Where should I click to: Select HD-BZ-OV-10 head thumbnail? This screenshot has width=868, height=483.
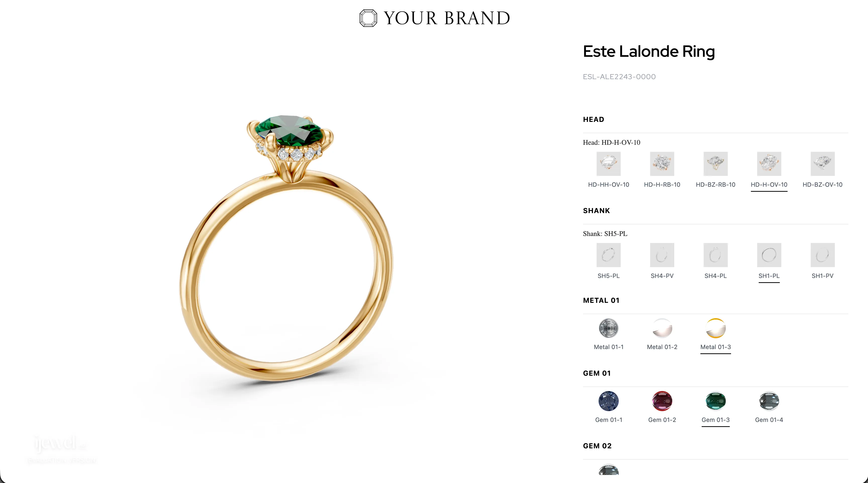pyautogui.click(x=823, y=164)
